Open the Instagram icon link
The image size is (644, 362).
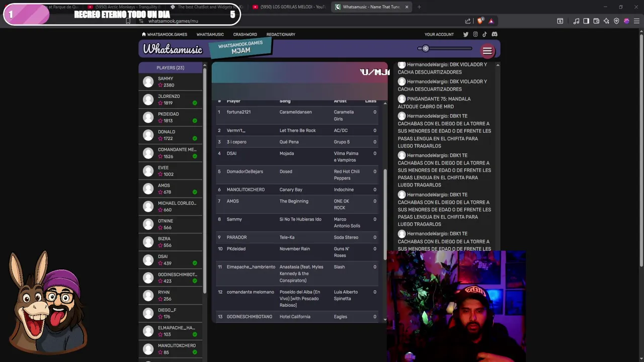pyautogui.click(x=475, y=34)
